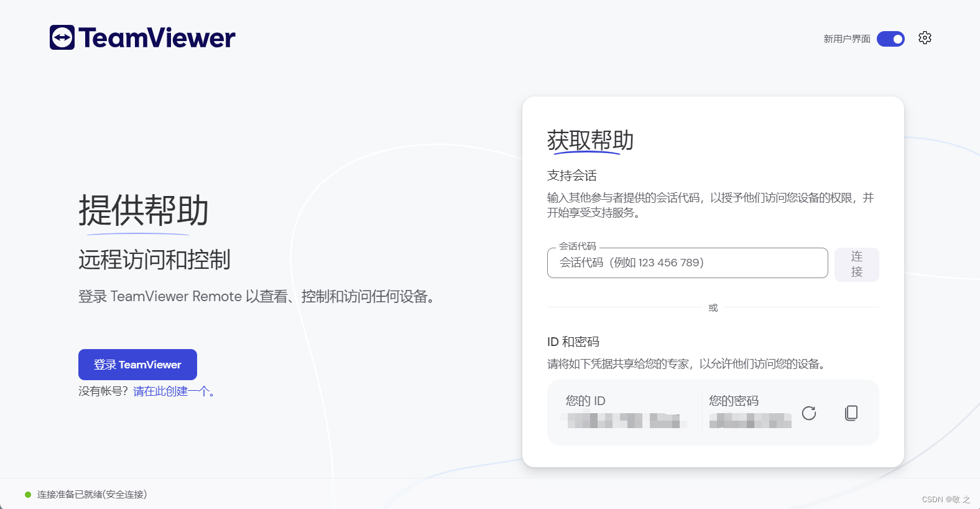Click the 支持会话 section label
This screenshot has height=509, width=980.
click(x=571, y=175)
